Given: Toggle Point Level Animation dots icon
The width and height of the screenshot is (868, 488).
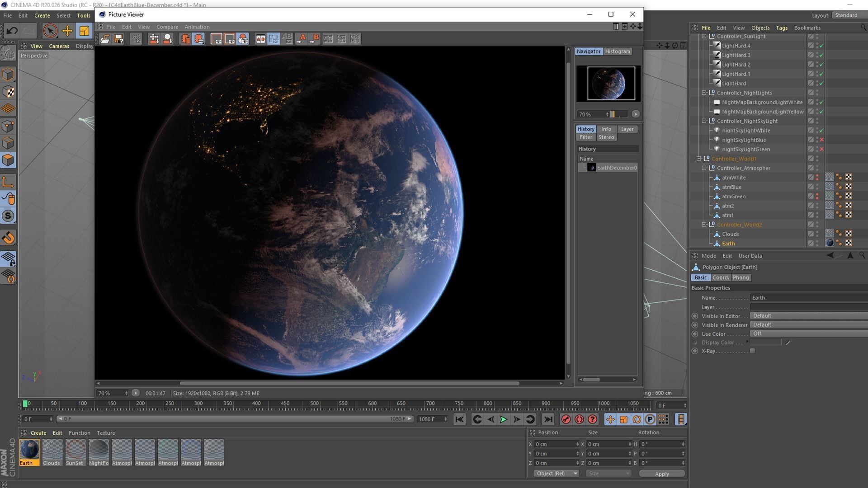Looking at the screenshot, I should tap(663, 419).
